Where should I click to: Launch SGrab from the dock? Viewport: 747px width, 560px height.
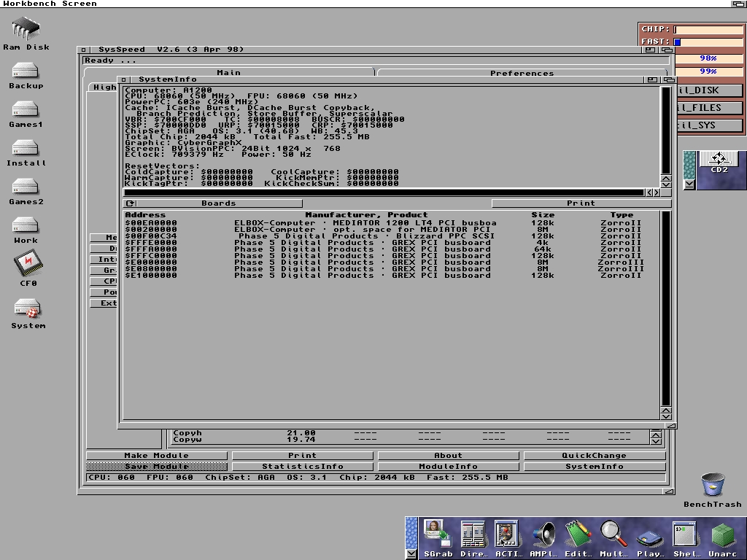point(438,539)
